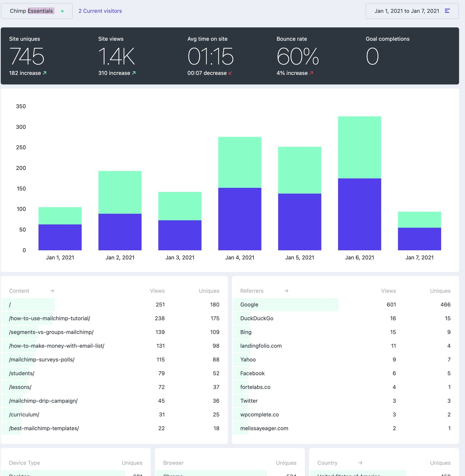Select the /segments-vs-groups-mailchimp/ row
Screen dimensions: 465x476
(51, 332)
